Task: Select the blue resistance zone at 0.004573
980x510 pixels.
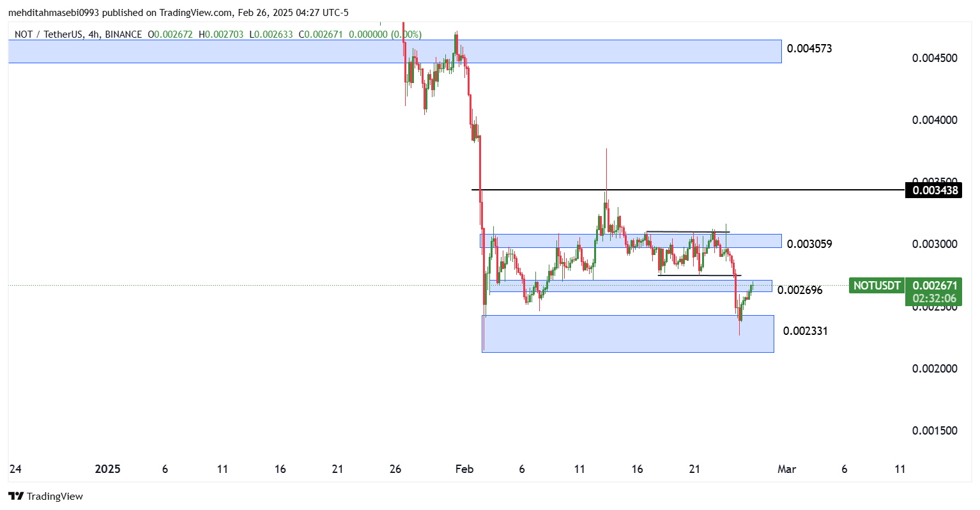Action: 395,51
